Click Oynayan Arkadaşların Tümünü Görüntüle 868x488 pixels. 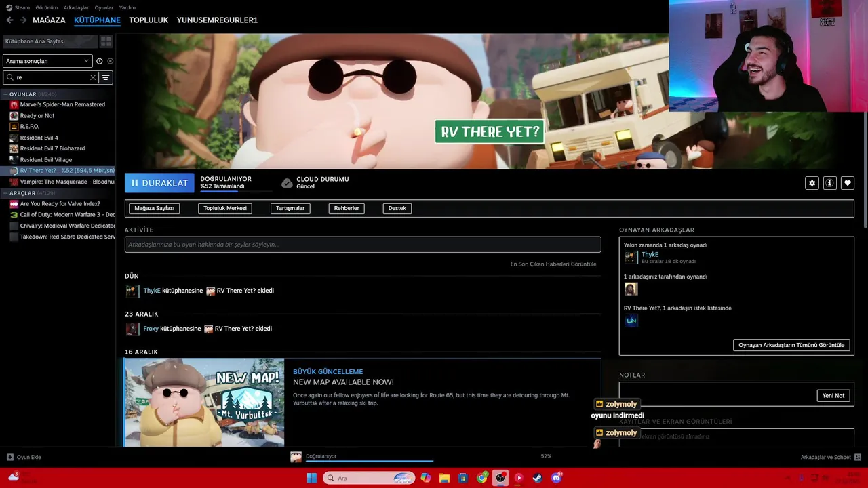(791, 345)
